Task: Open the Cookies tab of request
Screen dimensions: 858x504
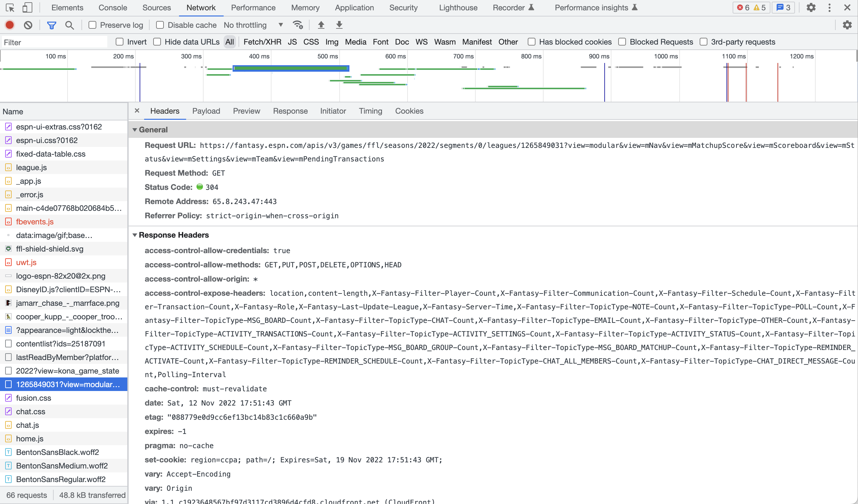Action: click(409, 111)
